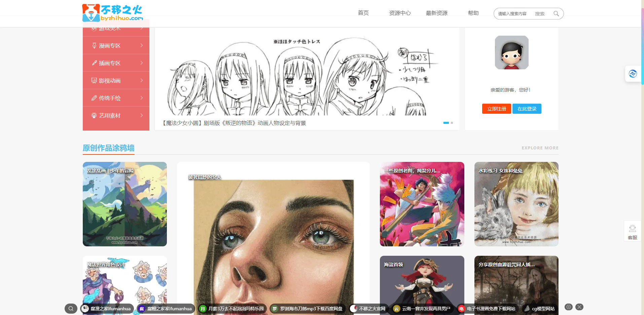644x315 pixels.
Task: Expand the 影视动画 sidebar arrow
Action: pyautogui.click(x=142, y=80)
